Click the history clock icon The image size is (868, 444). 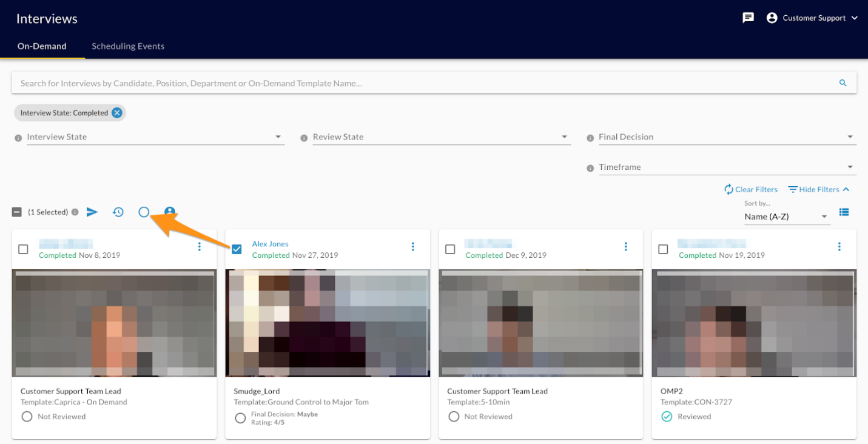pyautogui.click(x=118, y=212)
